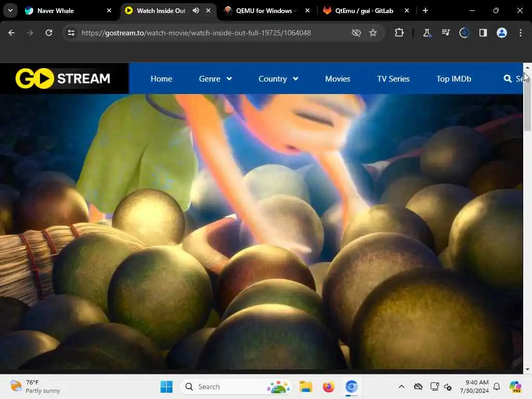Click the cloud sync tray icon
Image resolution: width=532 pixels, height=399 pixels.
click(418, 387)
